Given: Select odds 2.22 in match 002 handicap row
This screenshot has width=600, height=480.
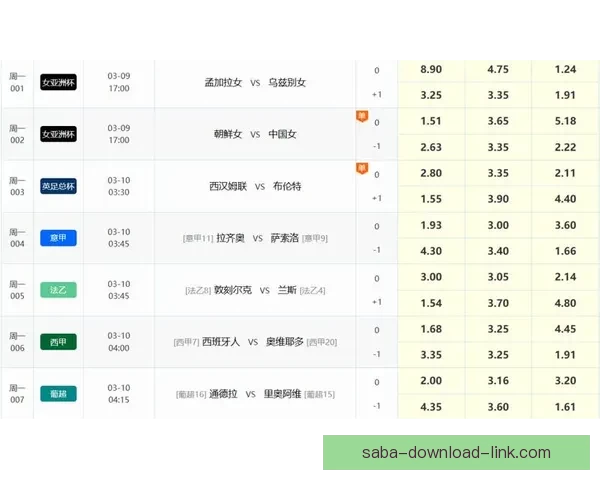Looking at the screenshot, I should [x=565, y=147].
